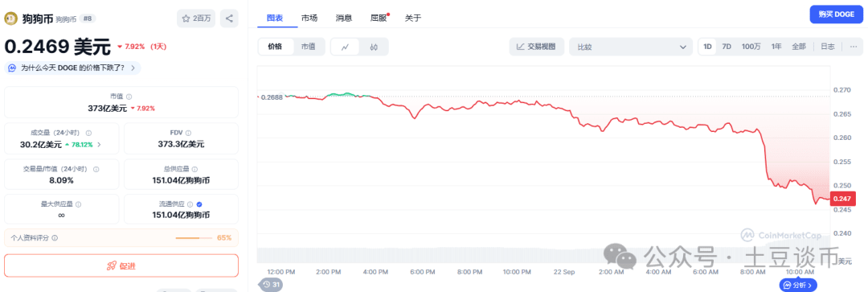Select the 100万 time range
This screenshot has width=868, height=292.
coord(751,47)
